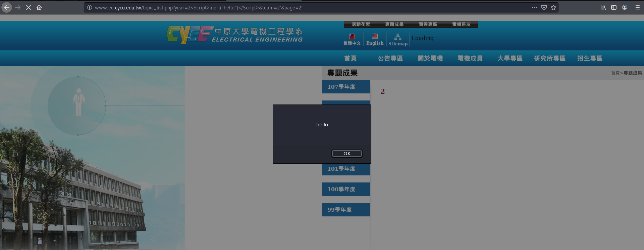Bookmark this page with the star icon

pos(553,7)
